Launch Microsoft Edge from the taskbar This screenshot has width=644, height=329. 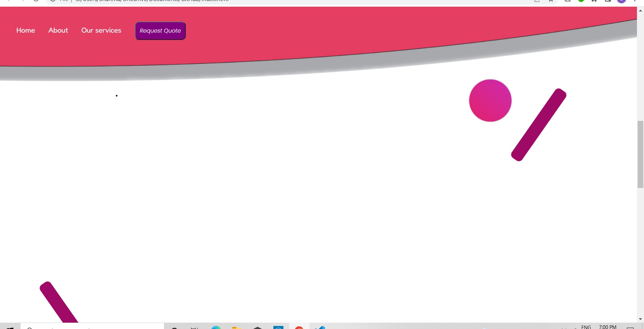[216, 327]
